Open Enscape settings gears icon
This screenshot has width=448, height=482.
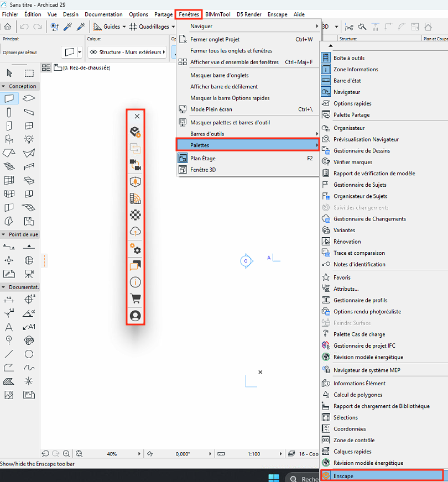(136, 249)
